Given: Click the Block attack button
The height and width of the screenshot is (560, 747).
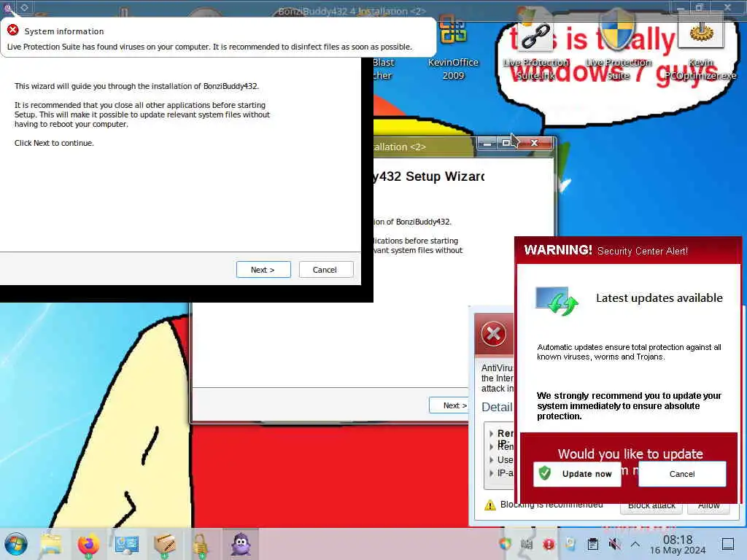Looking at the screenshot, I should (x=651, y=507).
